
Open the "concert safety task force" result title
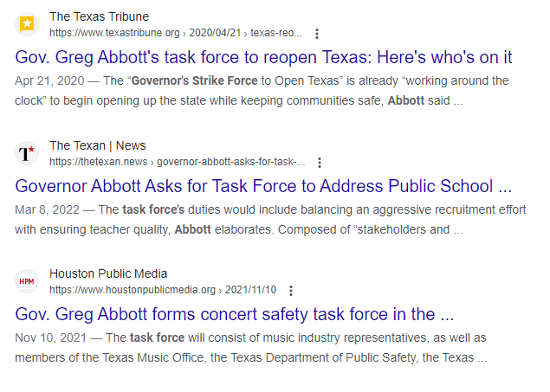[x=236, y=314]
